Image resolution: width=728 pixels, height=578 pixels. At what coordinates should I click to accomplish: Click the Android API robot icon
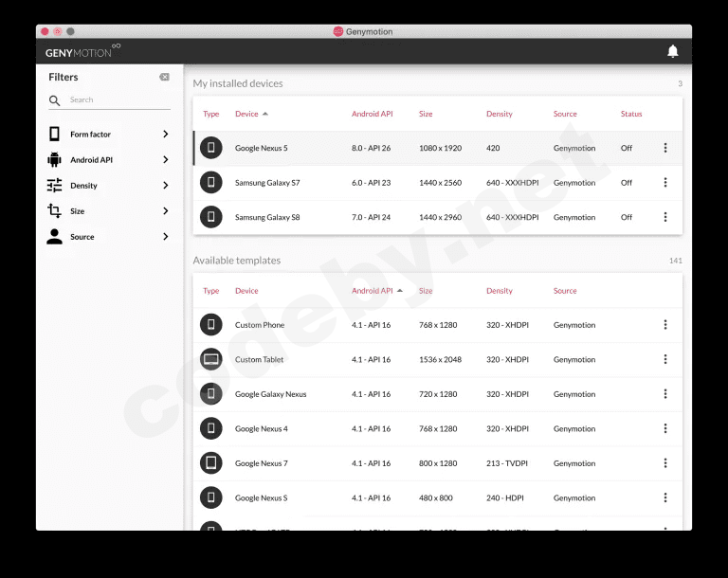click(x=54, y=160)
